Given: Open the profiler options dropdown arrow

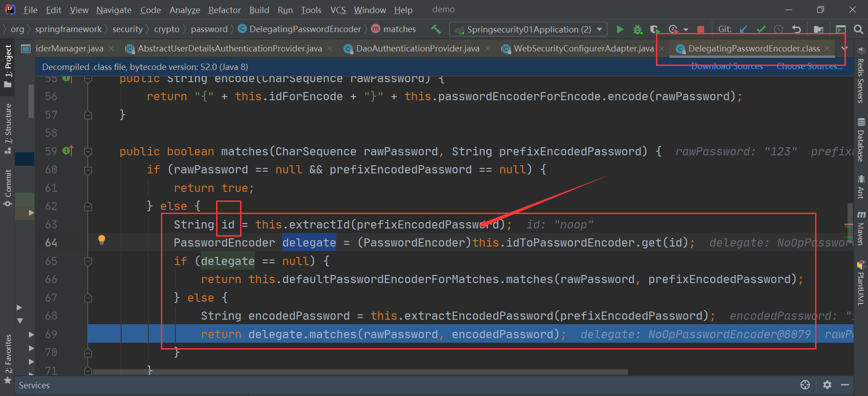Looking at the screenshot, I should coord(685,30).
